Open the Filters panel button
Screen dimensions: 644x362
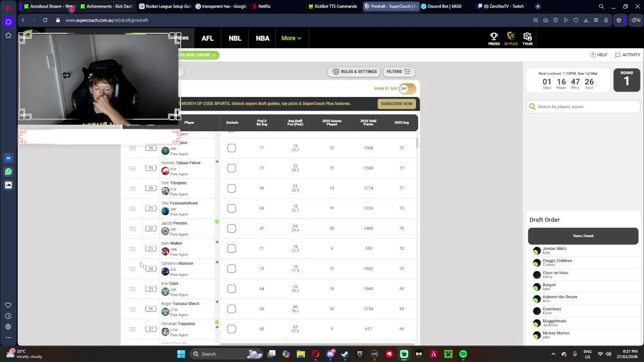click(x=399, y=71)
